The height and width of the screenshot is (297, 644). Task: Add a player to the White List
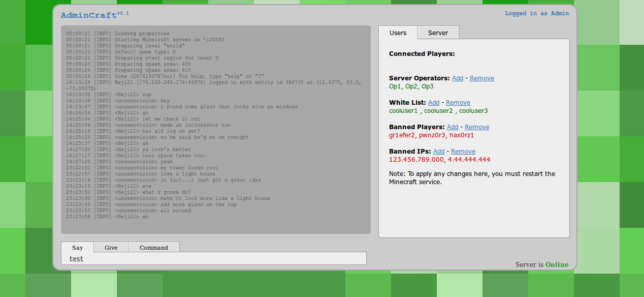433,102
